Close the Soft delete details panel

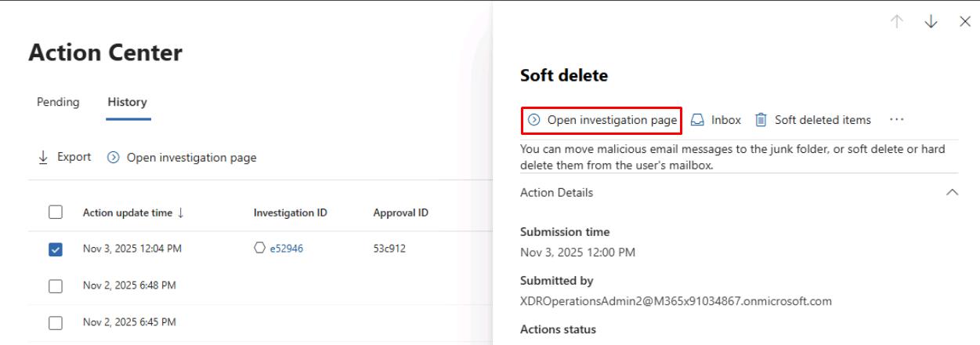pyautogui.click(x=964, y=22)
